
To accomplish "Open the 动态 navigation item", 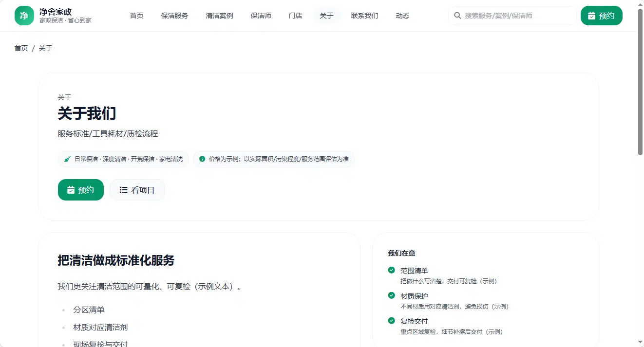I will (x=403, y=16).
